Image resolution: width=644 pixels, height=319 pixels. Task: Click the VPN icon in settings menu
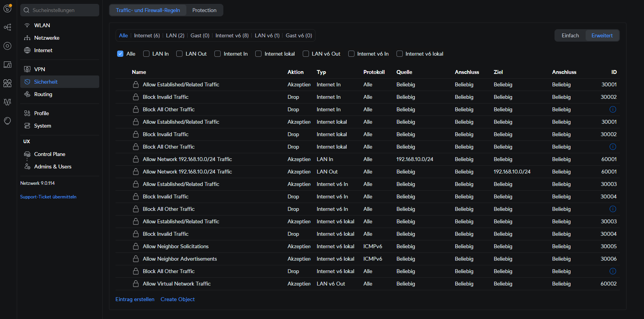(27, 69)
